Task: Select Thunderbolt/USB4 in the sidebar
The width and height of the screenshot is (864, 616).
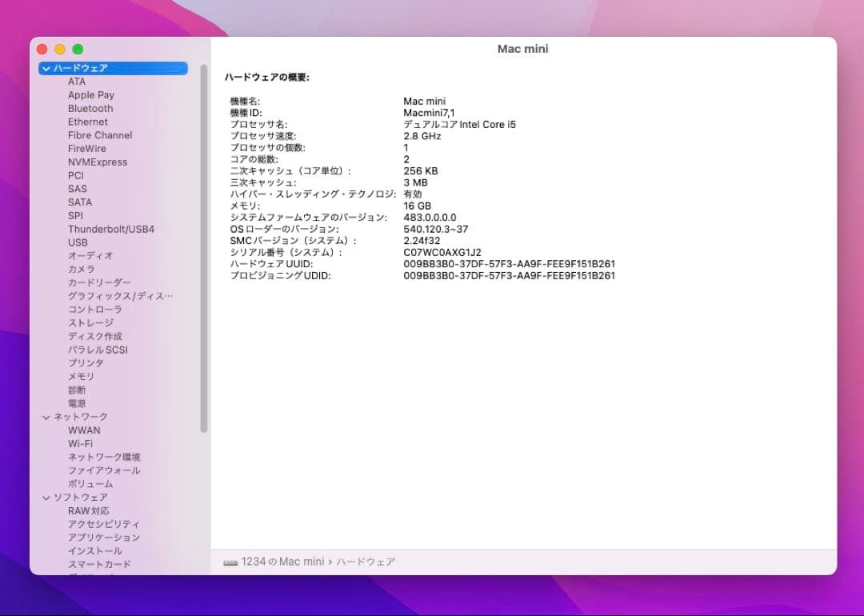Action: coord(110,229)
